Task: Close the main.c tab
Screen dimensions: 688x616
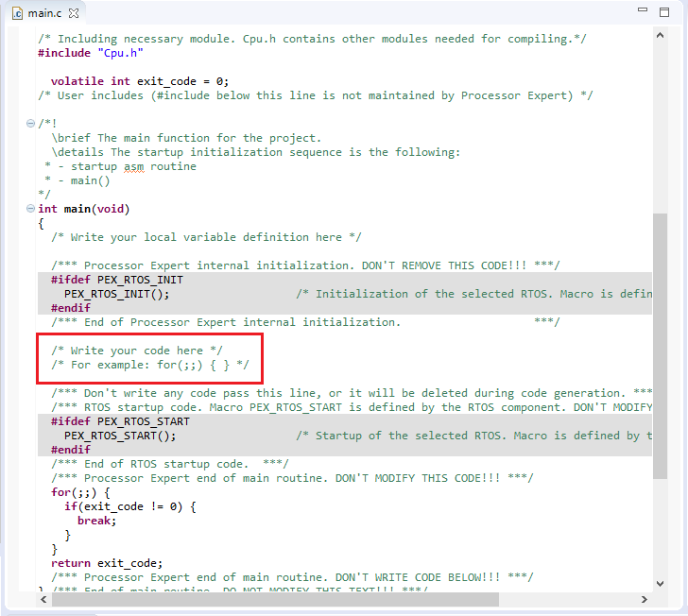Action: pyautogui.click(x=74, y=13)
